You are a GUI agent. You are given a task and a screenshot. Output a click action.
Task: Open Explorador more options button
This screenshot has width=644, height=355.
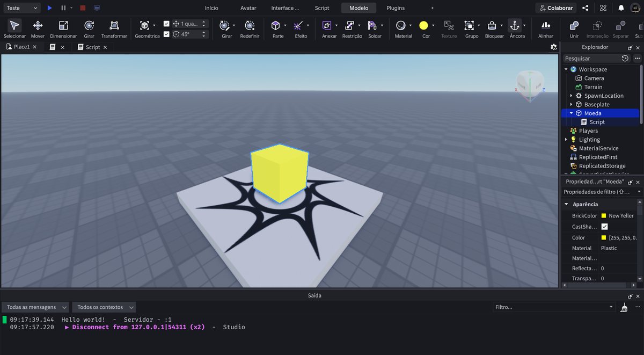(637, 58)
